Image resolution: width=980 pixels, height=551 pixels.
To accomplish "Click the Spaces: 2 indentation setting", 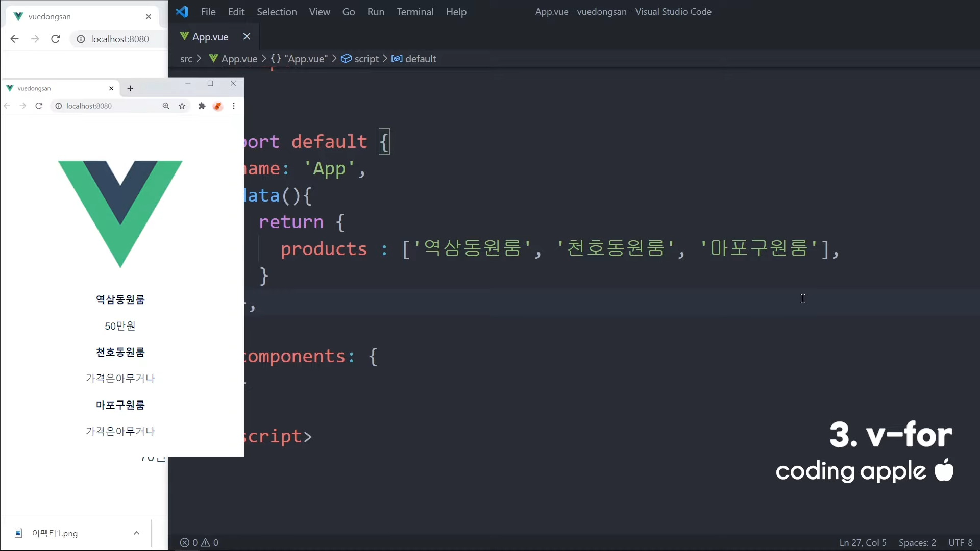I will [917, 542].
